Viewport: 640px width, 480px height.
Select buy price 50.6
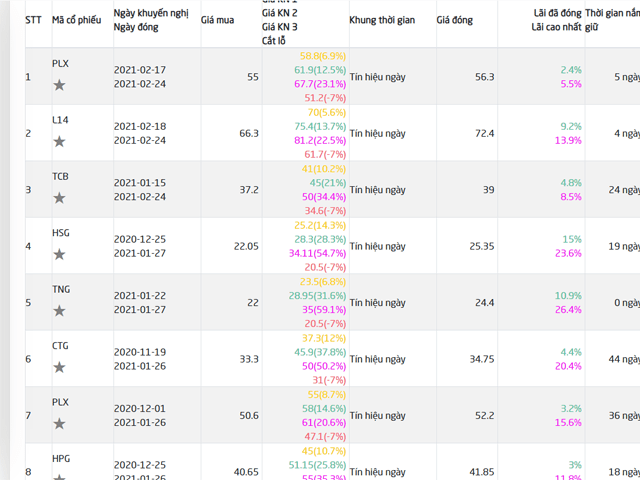coord(249,416)
